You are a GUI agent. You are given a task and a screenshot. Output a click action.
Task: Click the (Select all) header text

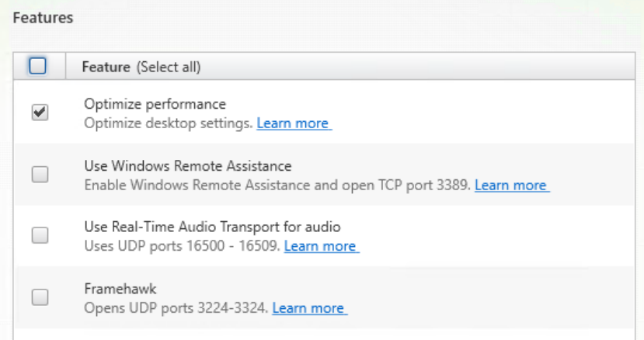[169, 68]
